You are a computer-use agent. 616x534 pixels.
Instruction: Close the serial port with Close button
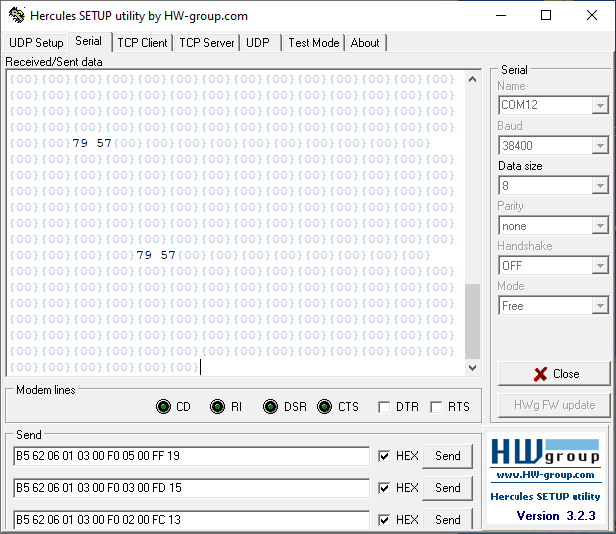pos(554,374)
